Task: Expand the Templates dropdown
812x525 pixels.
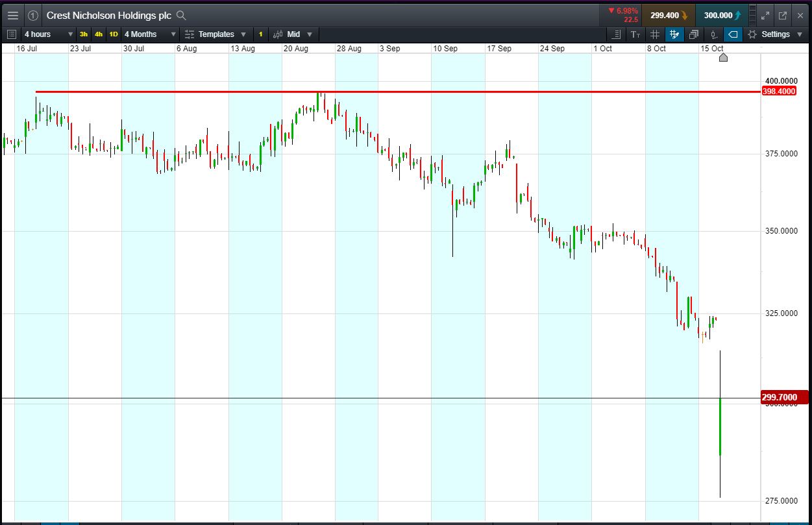Action: pos(215,34)
